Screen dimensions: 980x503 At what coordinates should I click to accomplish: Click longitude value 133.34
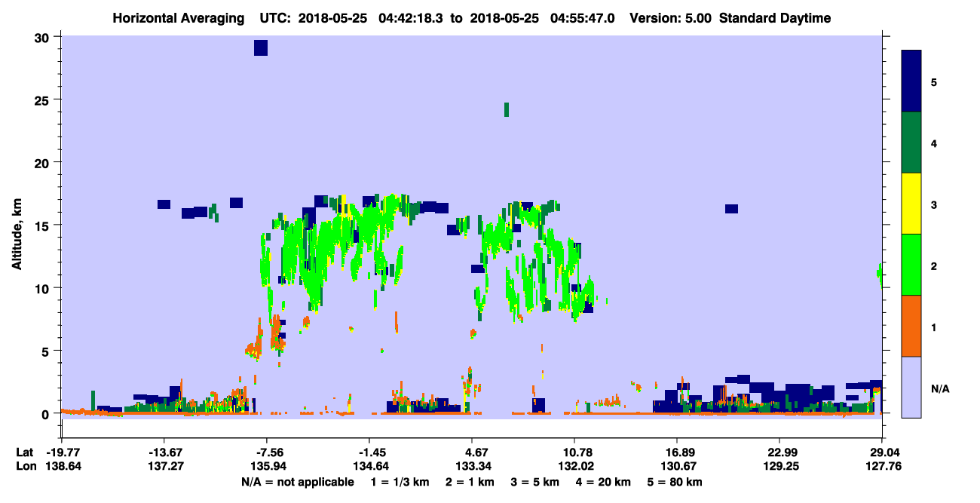[473, 466]
